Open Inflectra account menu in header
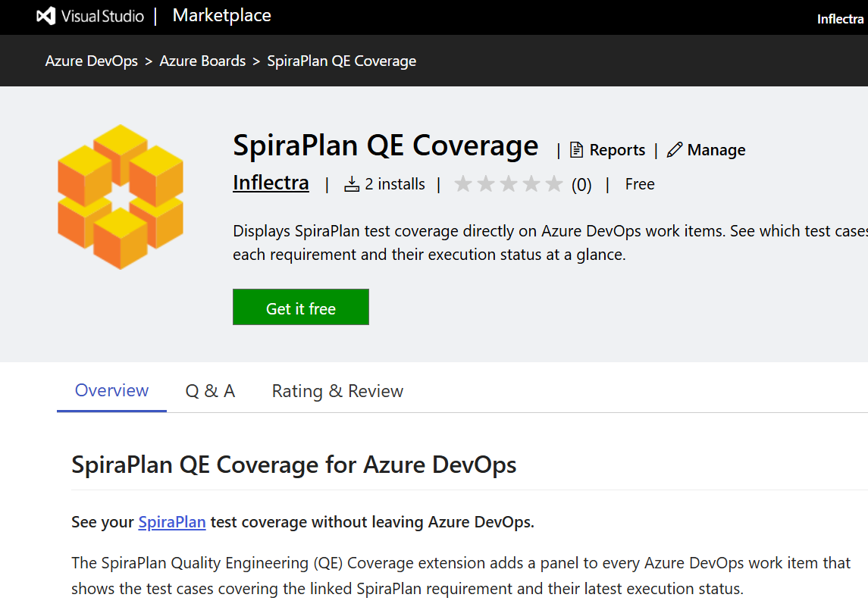868x607 pixels. [x=840, y=19]
